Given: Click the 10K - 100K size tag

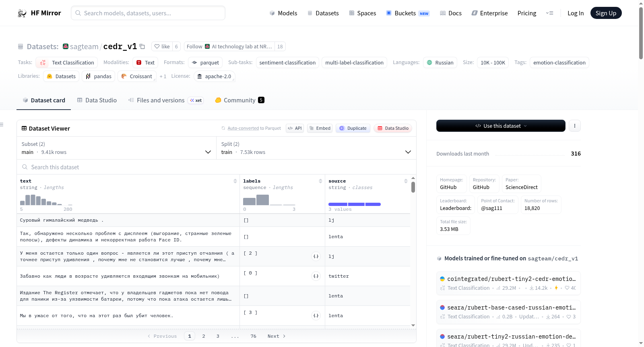Looking at the screenshot, I should 493,62.
